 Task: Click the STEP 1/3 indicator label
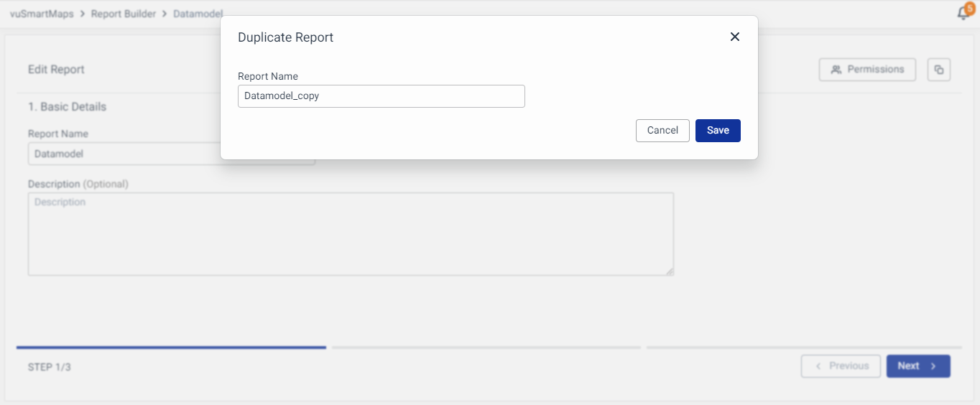click(x=50, y=367)
